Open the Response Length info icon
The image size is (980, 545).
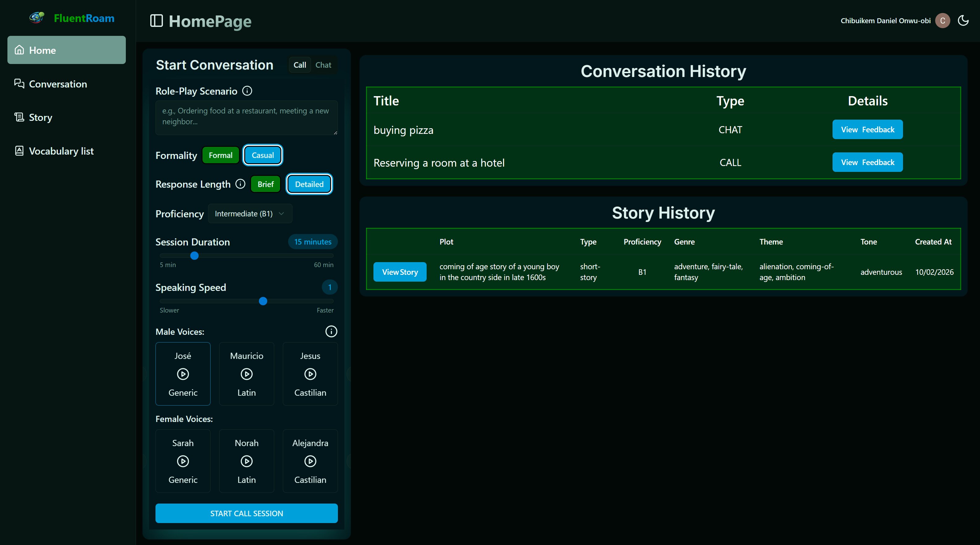coord(241,184)
